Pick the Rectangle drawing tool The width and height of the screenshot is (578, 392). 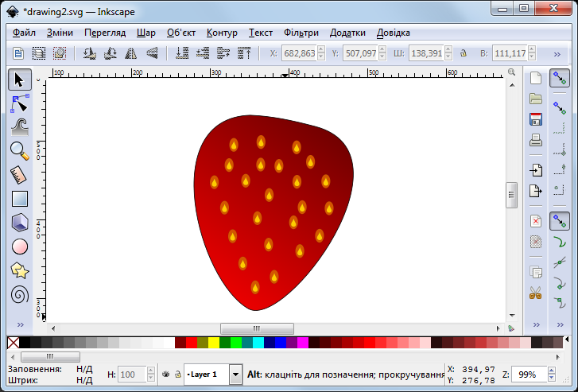pyautogui.click(x=20, y=199)
